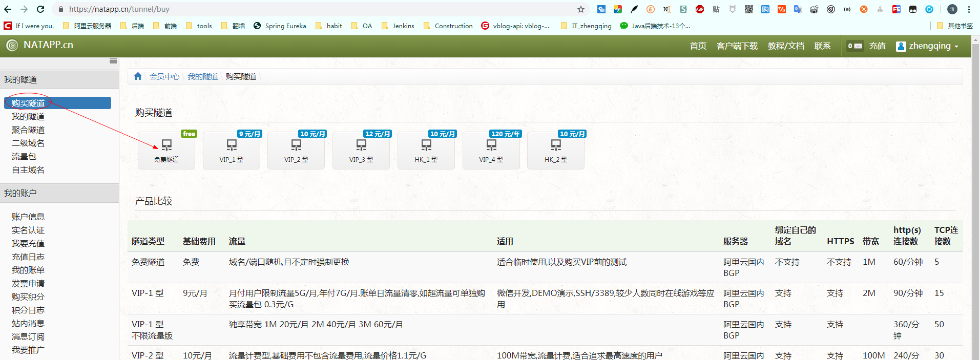Open 我要充值 in the sidebar

point(28,243)
